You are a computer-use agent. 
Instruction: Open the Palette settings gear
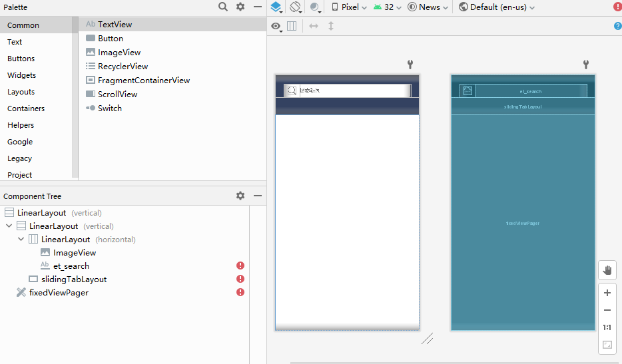pos(240,7)
